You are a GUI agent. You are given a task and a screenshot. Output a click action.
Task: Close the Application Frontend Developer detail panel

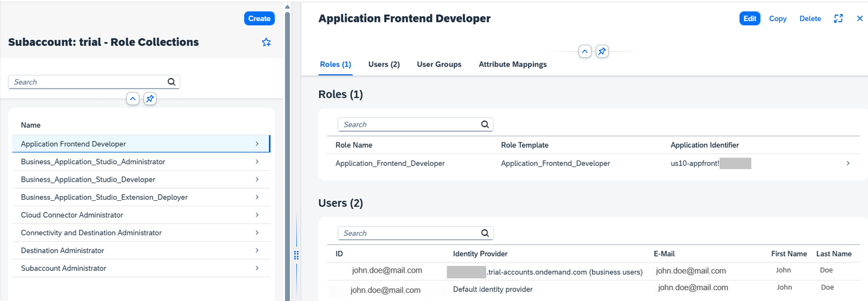click(860, 19)
